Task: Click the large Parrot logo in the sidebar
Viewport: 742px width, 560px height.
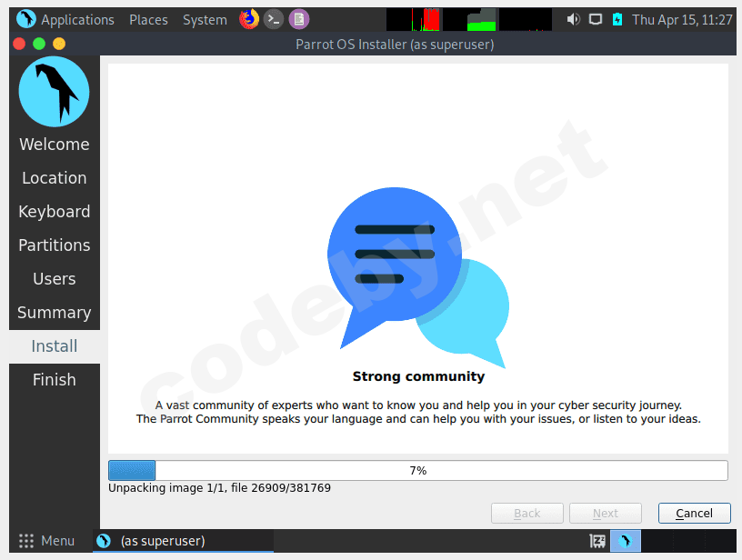Action: (54, 92)
